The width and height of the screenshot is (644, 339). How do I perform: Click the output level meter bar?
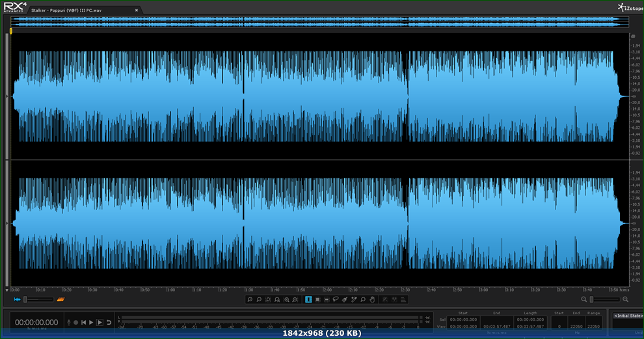270,319
